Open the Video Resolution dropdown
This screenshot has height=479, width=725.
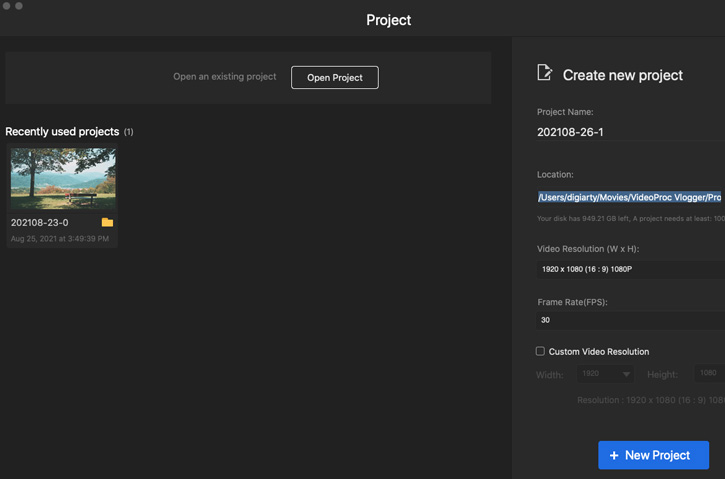click(x=630, y=269)
